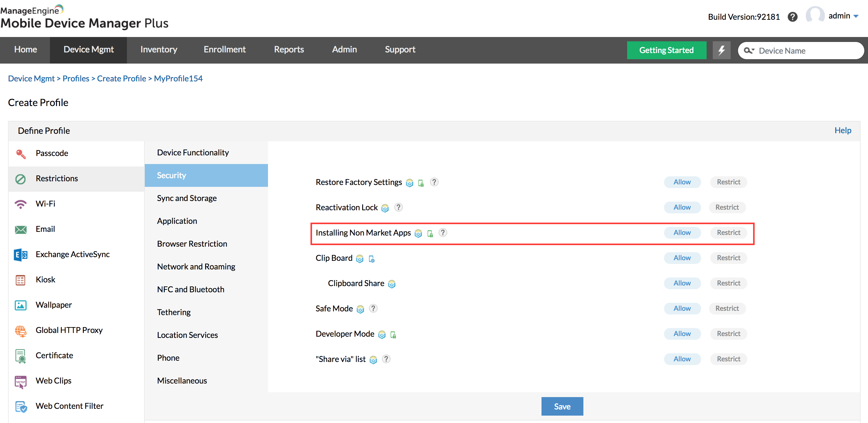Viewport: 868px width, 423px height.
Task: Set Developer Mode to Restrict
Action: point(728,334)
